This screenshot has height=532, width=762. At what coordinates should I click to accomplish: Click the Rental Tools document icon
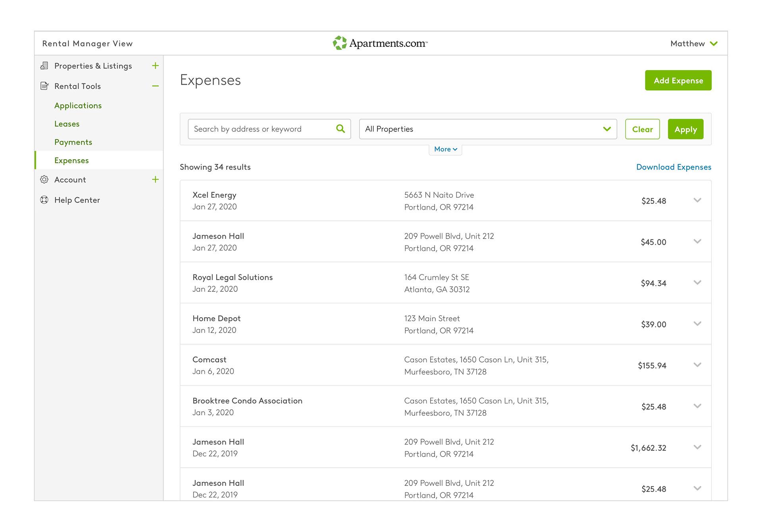click(x=44, y=86)
